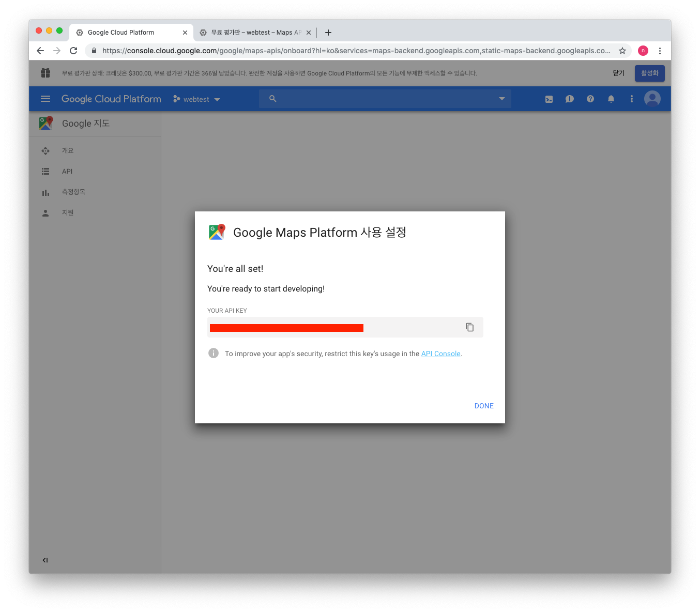The width and height of the screenshot is (700, 612).
Task: Open a new browser tab
Action: [x=328, y=33]
